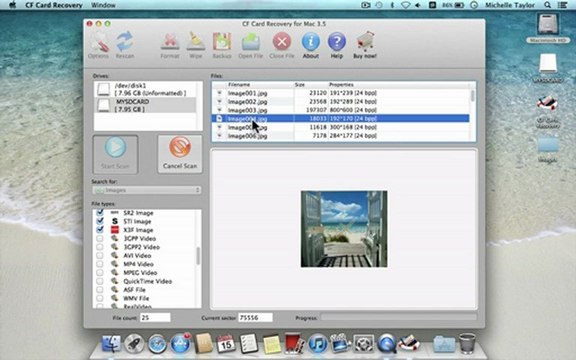Click the Wipe broom icon
The image size is (576, 360).
point(196,45)
